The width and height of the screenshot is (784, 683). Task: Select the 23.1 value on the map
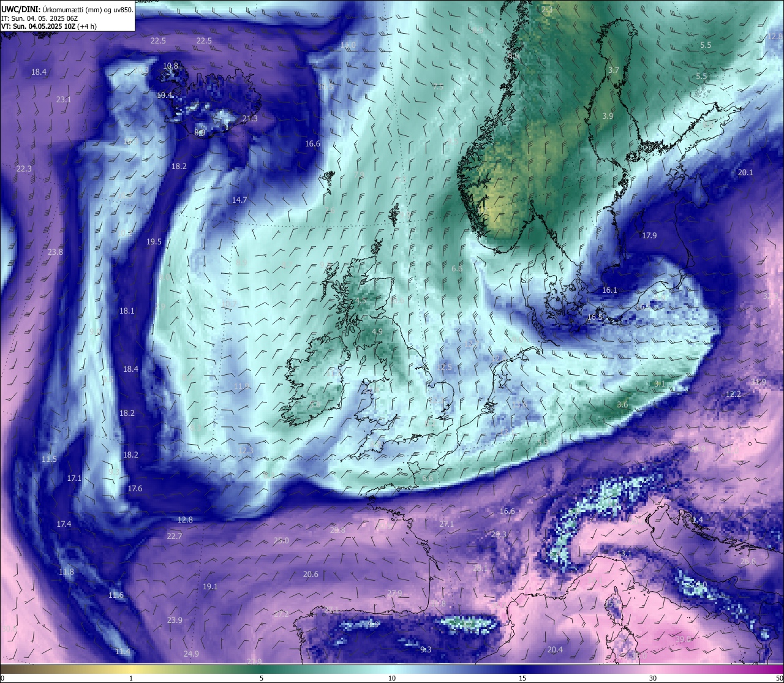pyautogui.click(x=64, y=99)
